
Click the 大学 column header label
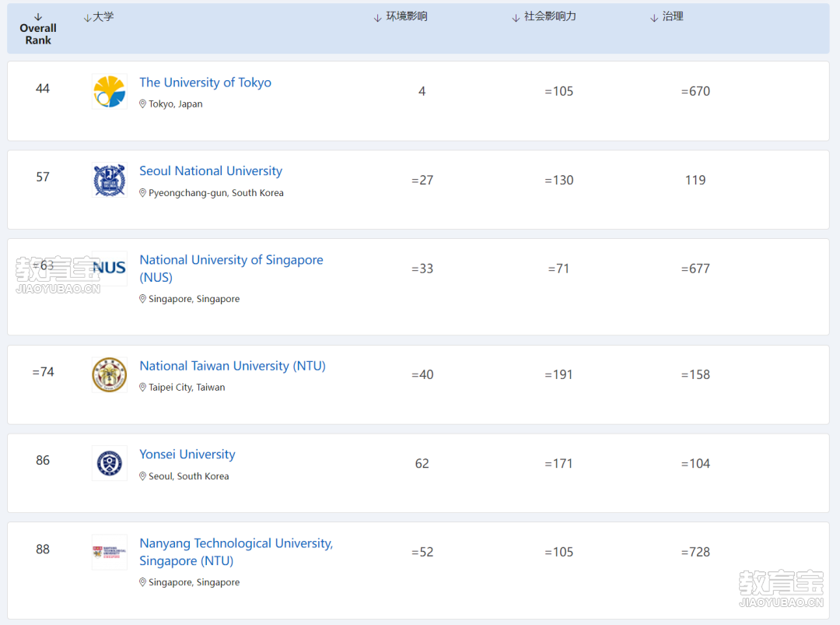coord(103,16)
